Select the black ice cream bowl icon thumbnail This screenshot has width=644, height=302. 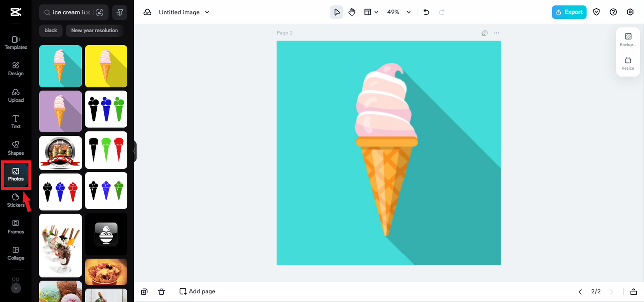tap(106, 234)
